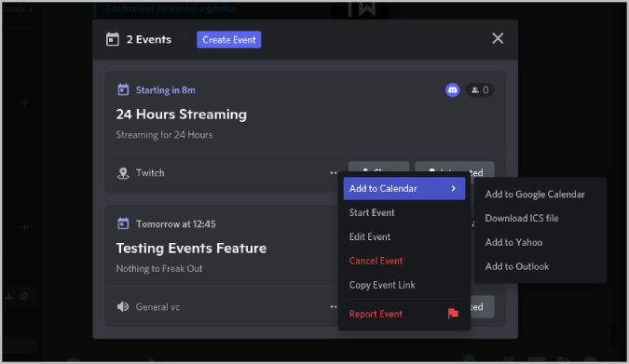
Task: Click the calendar icon beside 2 Events
Action: coord(113,39)
